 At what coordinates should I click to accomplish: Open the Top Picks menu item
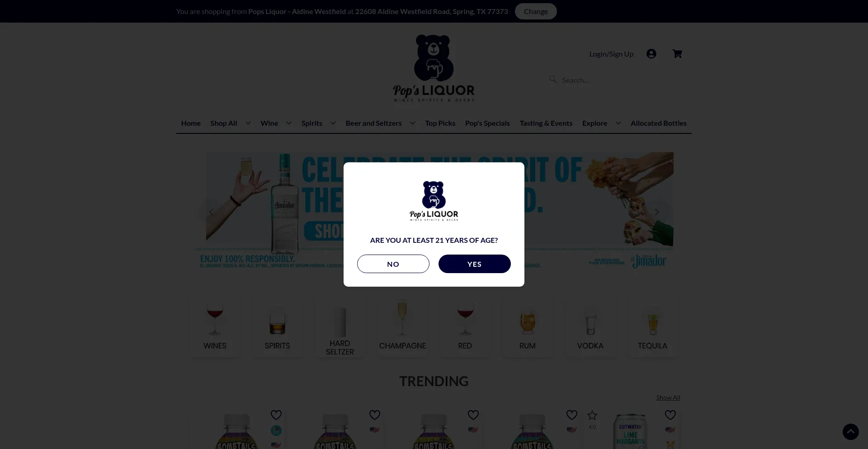point(440,123)
